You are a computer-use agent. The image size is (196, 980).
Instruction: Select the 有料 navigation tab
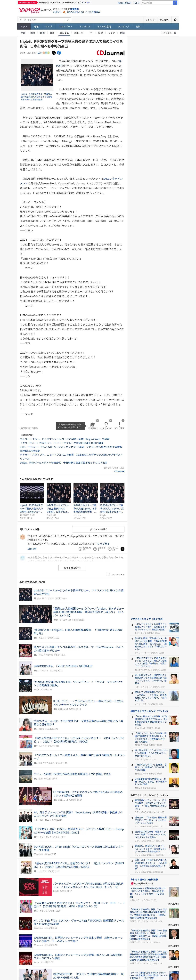click(138, 27)
